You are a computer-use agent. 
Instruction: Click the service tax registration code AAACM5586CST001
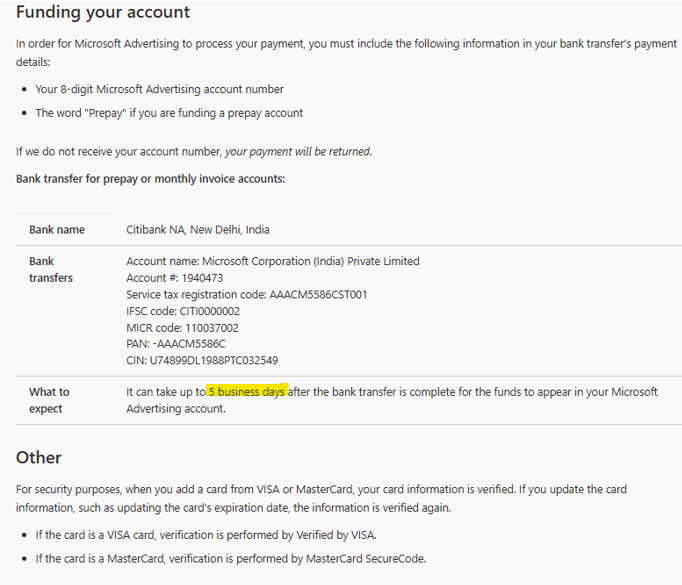point(318,295)
